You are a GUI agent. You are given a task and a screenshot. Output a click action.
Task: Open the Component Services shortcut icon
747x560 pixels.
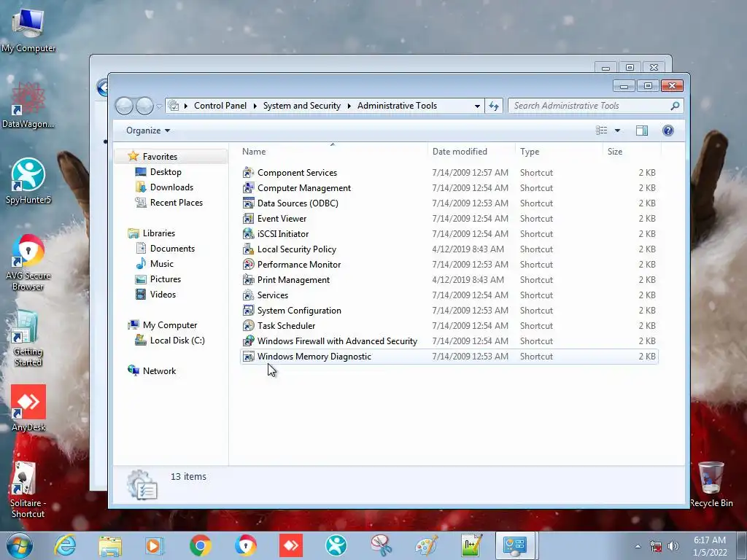click(x=248, y=172)
